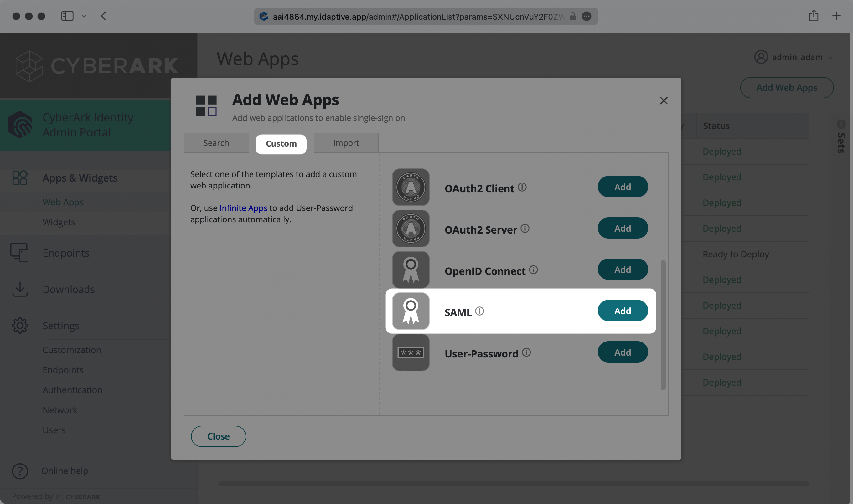Click the OpenID Connect icon
853x504 pixels.
click(410, 270)
